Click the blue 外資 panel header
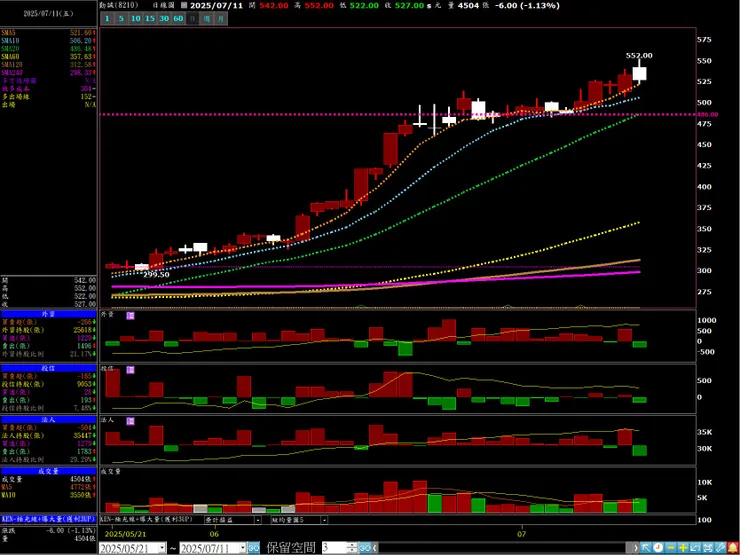 (49, 314)
